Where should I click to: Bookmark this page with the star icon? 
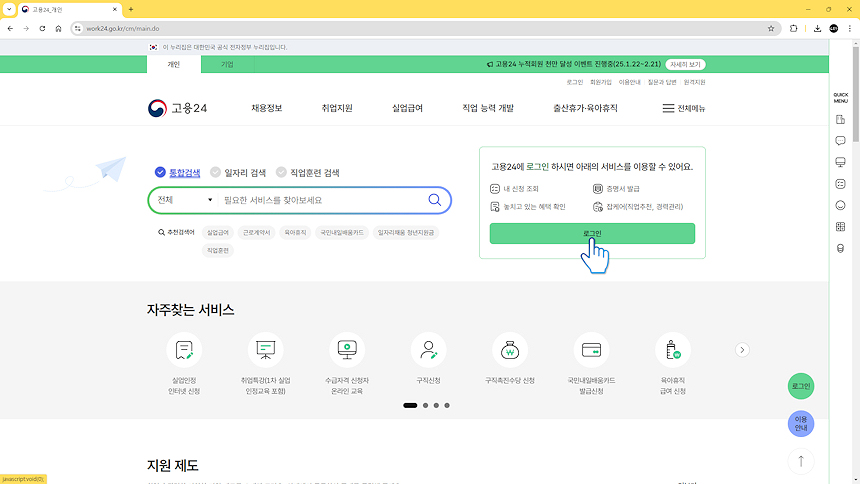[771, 29]
